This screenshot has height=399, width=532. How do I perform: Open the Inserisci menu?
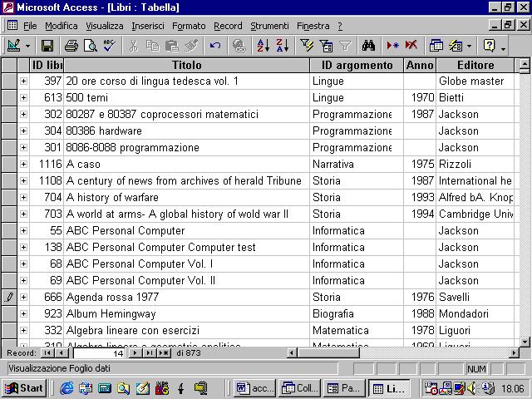[x=148, y=26]
